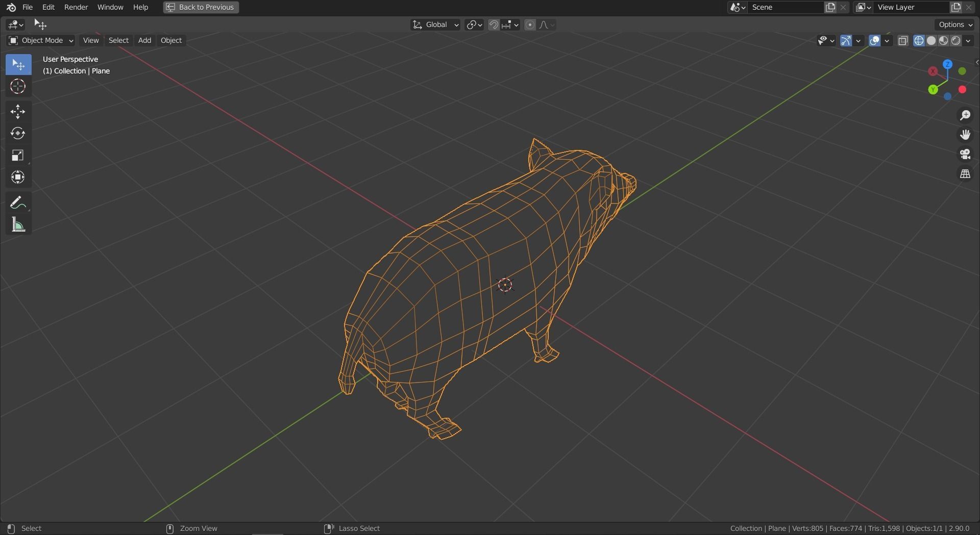
Task: Switch to material preview shading
Action: tap(943, 41)
